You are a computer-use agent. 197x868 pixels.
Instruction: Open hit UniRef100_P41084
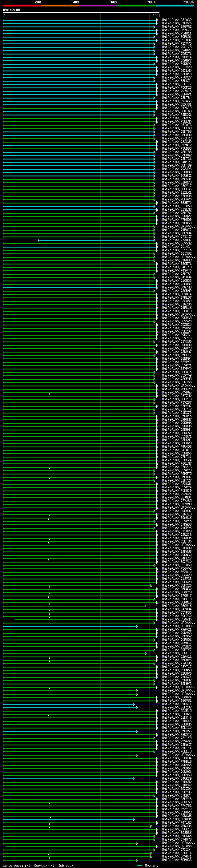click(x=177, y=277)
